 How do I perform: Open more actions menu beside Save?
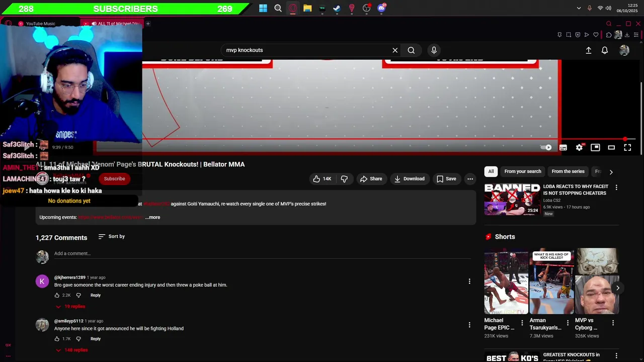click(470, 178)
